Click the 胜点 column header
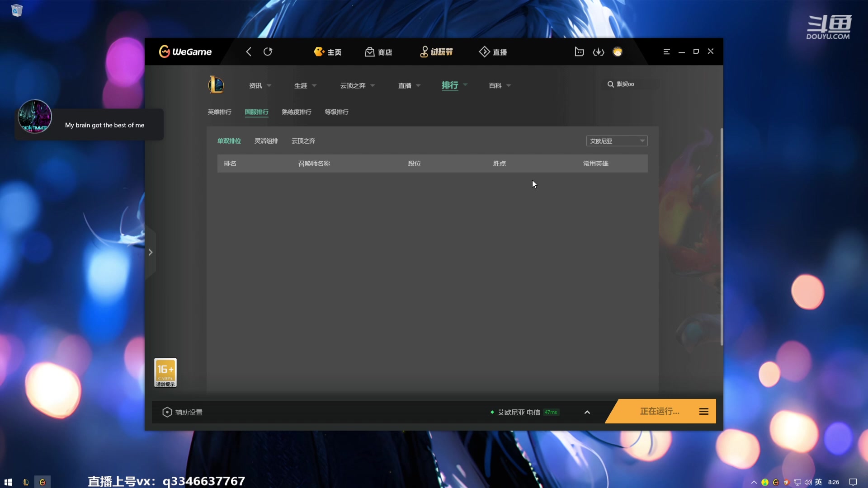This screenshot has height=488, width=868. (499, 164)
